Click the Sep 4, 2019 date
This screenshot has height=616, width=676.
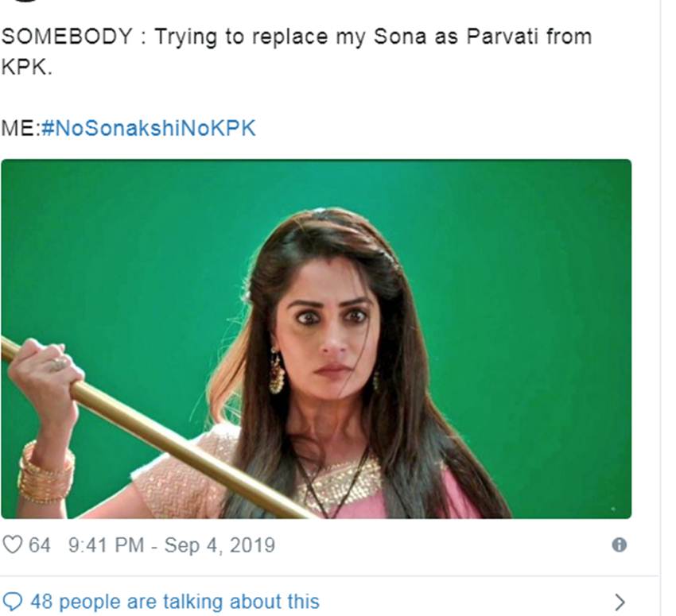tap(220, 545)
